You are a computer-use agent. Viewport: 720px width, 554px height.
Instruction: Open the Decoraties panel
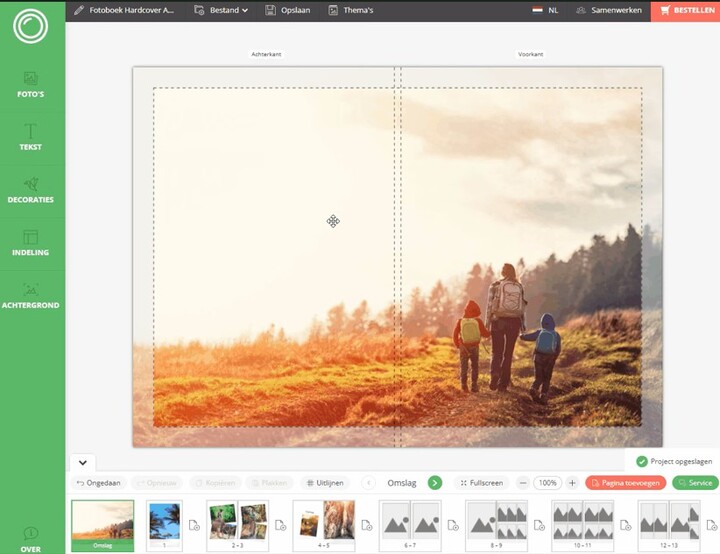(x=30, y=190)
